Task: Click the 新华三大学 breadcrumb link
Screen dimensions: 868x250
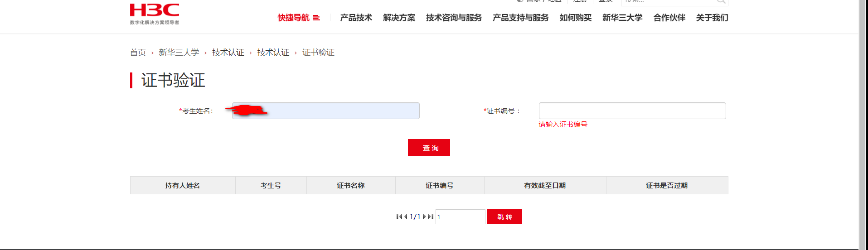Action: [x=179, y=53]
